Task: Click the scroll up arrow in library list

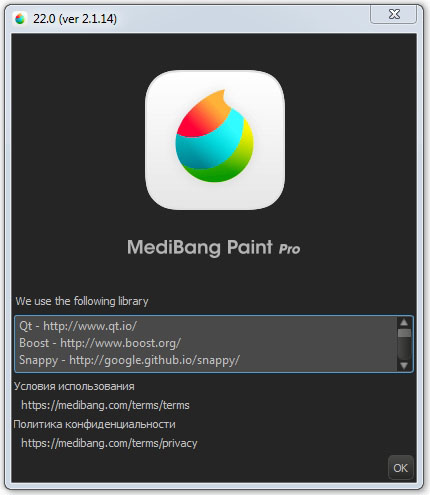Action: 404,322
